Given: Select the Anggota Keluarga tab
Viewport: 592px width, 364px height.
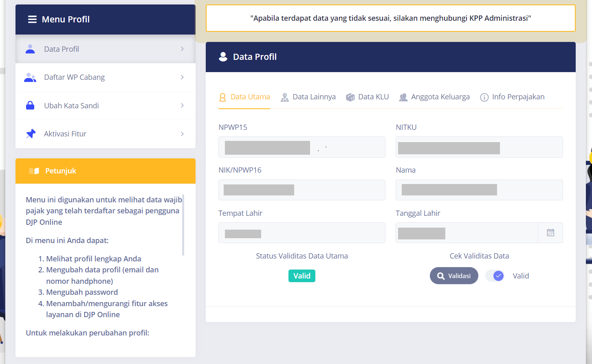Looking at the screenshot, I should [x=434, y=97].
